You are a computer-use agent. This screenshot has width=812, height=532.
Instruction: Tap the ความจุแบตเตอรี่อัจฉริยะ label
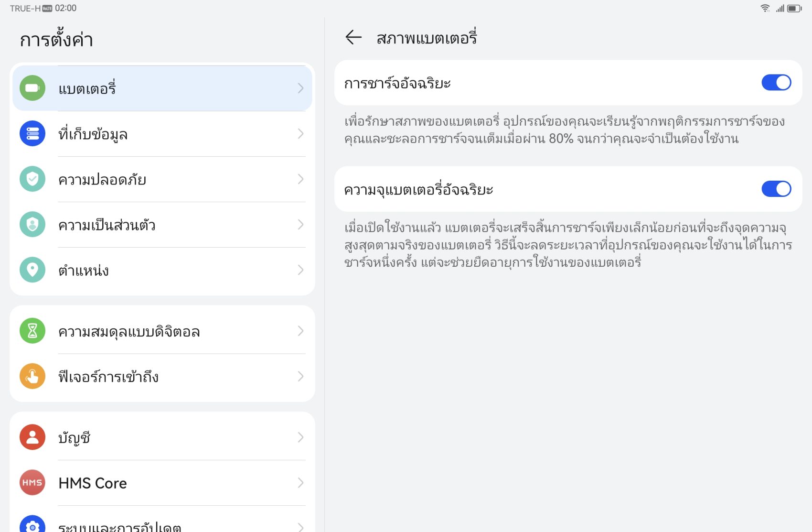(418, 190)
